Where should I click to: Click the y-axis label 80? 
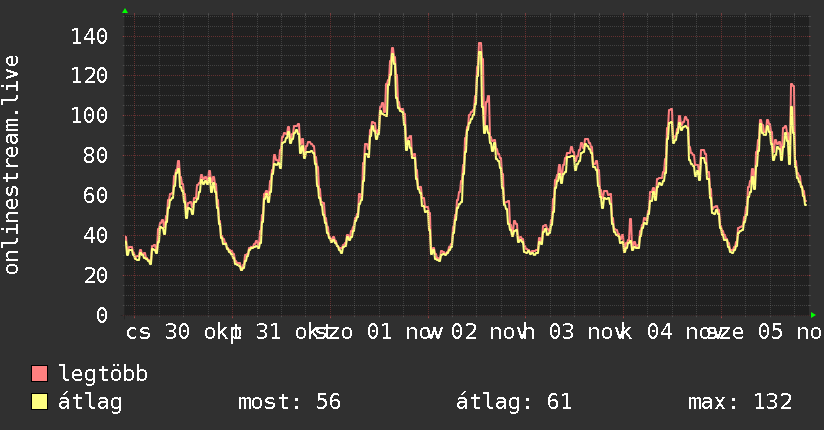(x=96, y=156)
